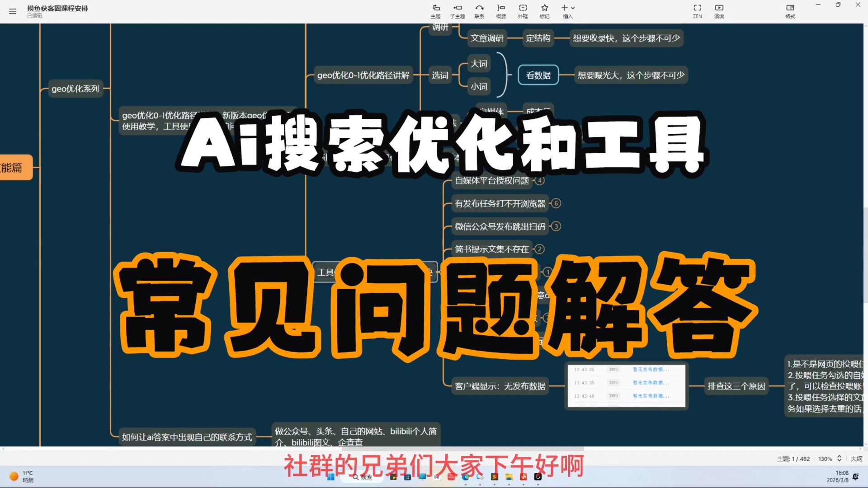
Task: Adjust zoom with the stepper arrows
Action: coord(840,458)
